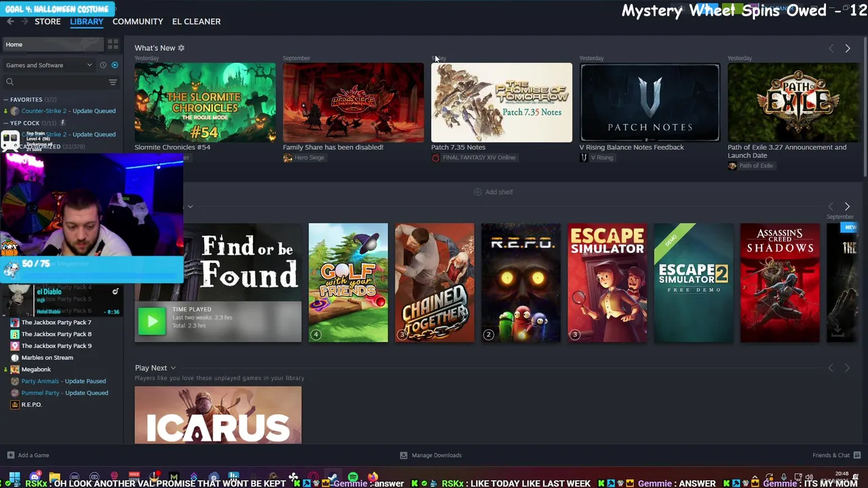The width and height of the screenshot is (868, 488).
Task: Select the Escape Simulator 2 demo cover
Action: (x=694, y=283)
